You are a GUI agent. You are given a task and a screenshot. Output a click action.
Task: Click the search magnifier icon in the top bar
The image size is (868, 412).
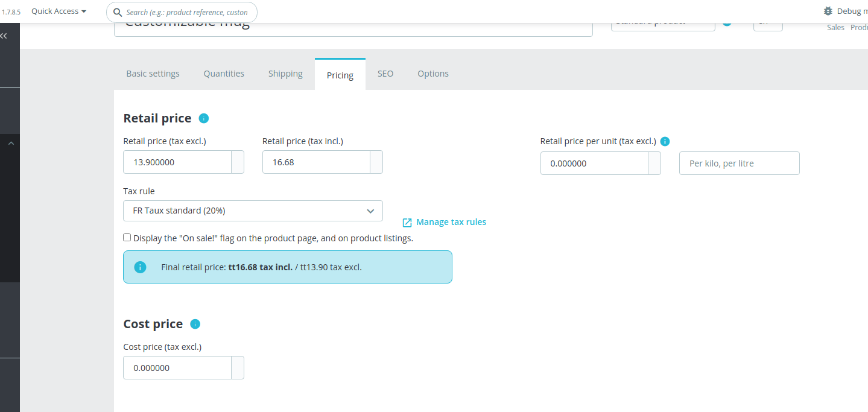[116, 12]
